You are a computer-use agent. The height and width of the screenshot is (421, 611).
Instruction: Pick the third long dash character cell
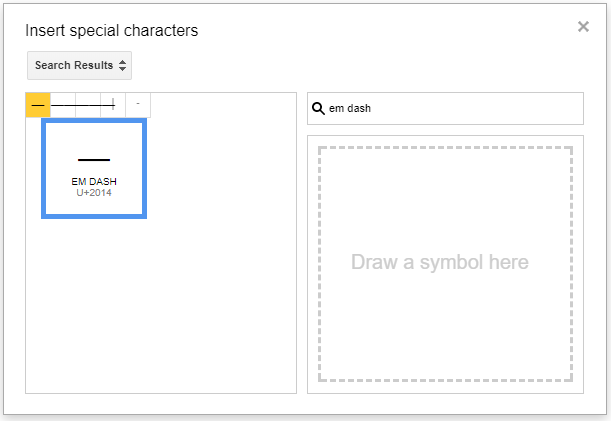click(88, 105)
